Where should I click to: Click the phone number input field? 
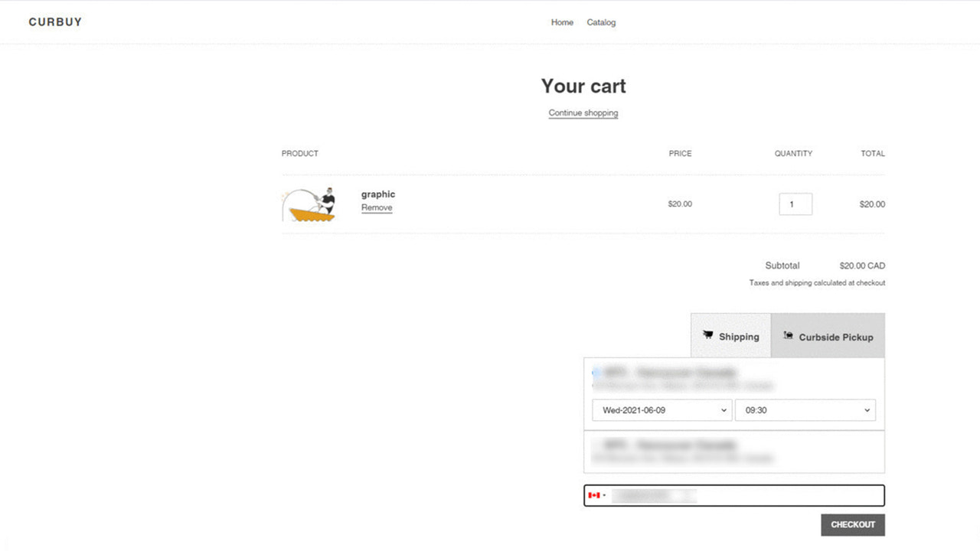727,495
